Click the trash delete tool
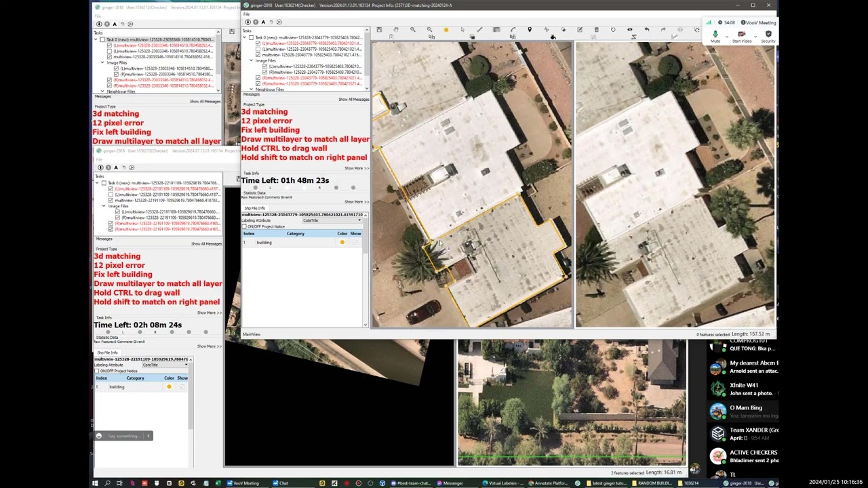 (596, 30)
